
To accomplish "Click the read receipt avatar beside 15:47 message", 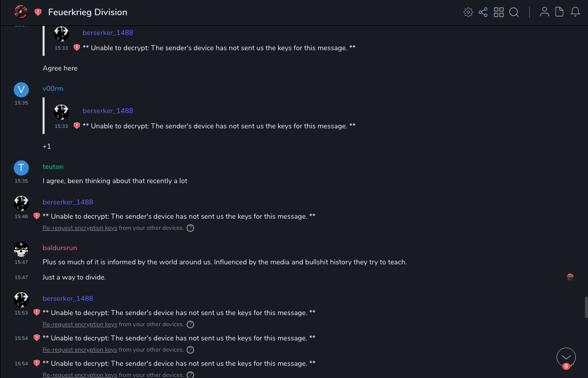I will [570, 277].
